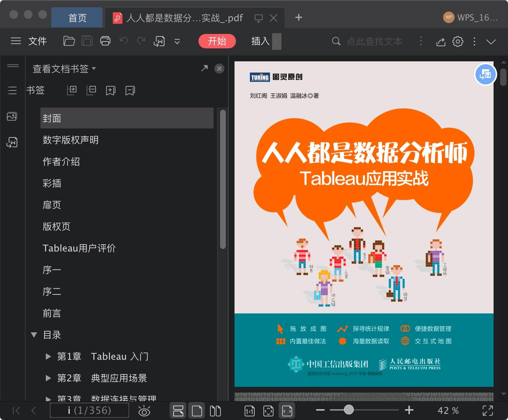Click the page number field

pos(89,411)
